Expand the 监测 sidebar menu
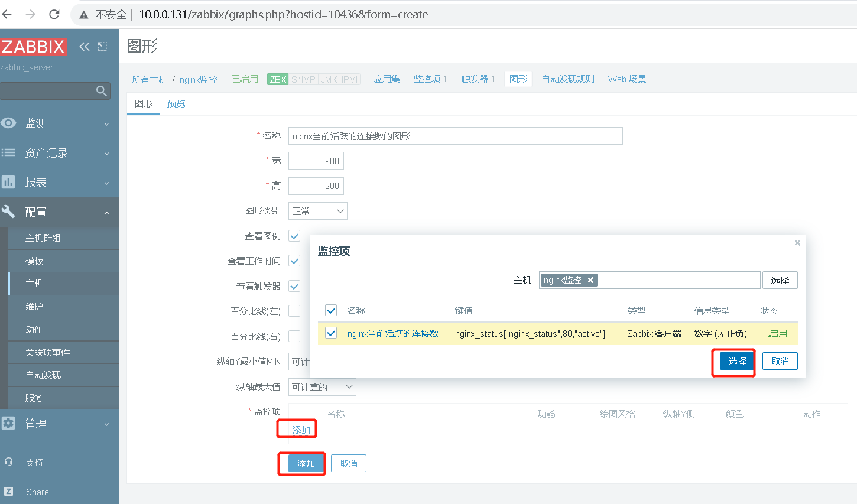The height and width of the screenshot is (504, 857). 59,123
